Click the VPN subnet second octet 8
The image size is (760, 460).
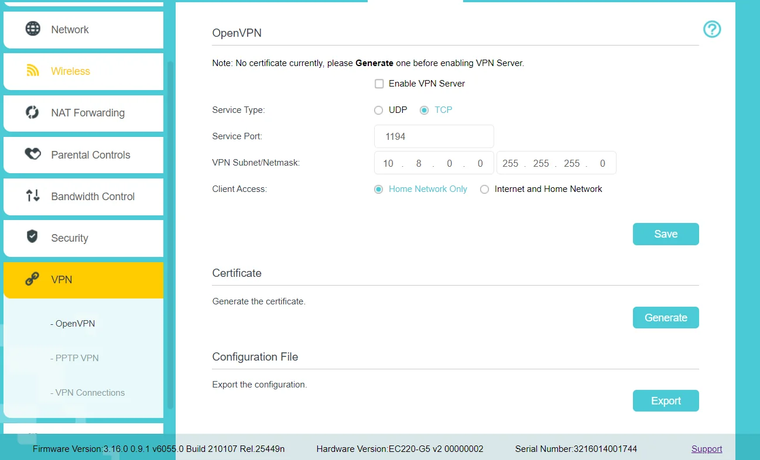pos(419,163)
